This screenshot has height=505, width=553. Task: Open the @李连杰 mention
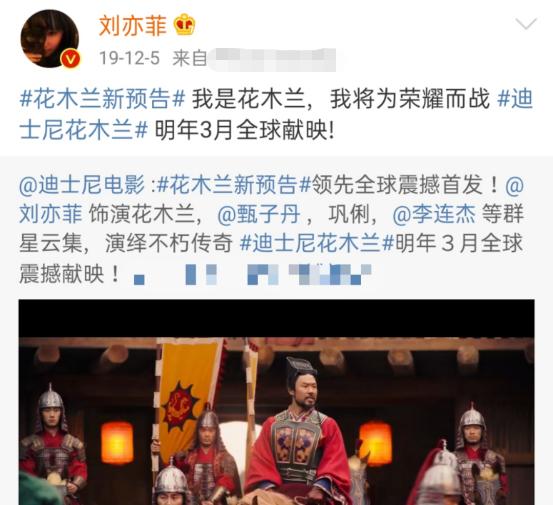point(434,214)
